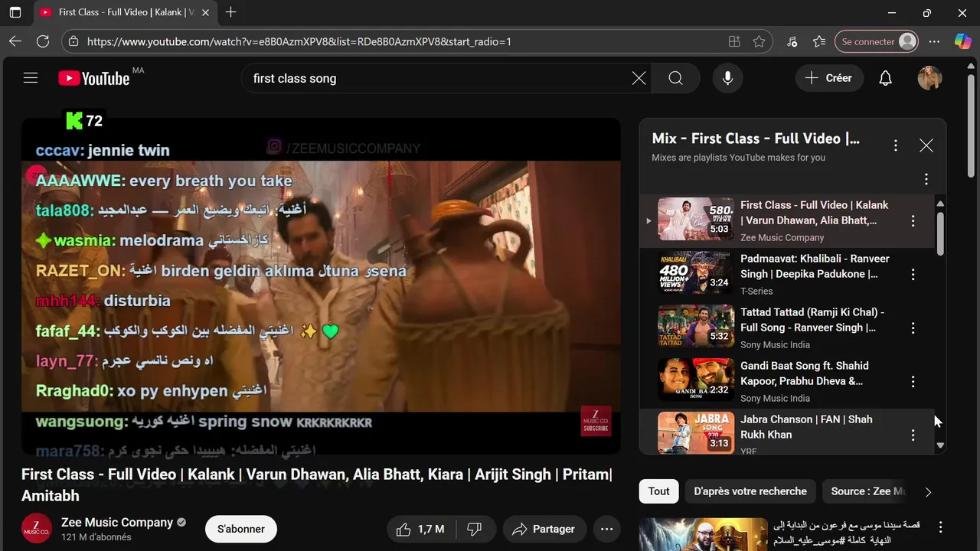Subscribe with the S'abonner button
This screenshot has height=551, width=980.
(x=241, y=529)
